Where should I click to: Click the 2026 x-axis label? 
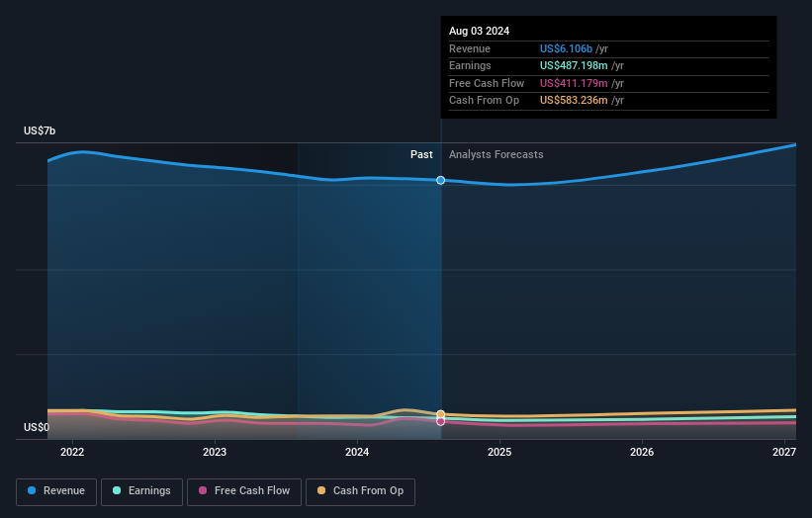coord(642,452)
